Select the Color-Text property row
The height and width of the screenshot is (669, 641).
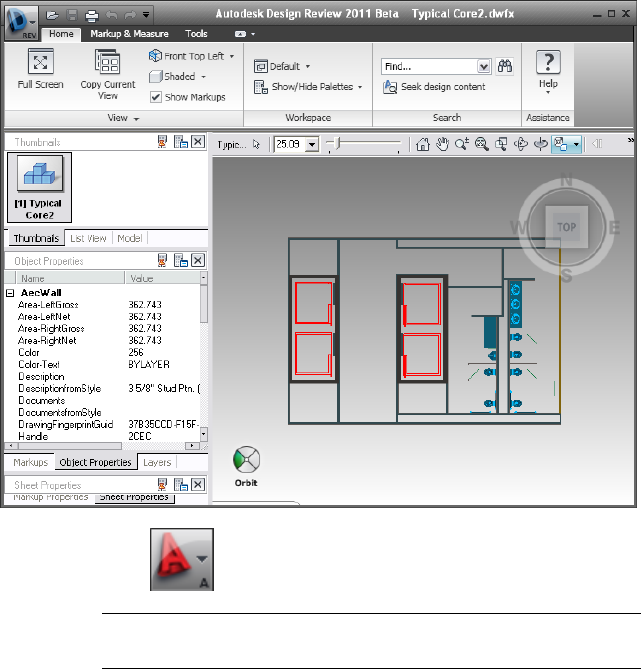(x=102, y=364)
